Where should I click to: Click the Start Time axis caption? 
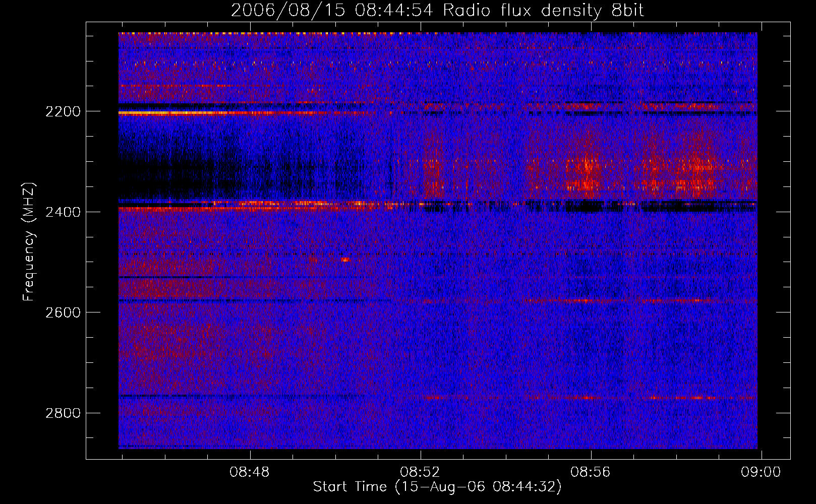point(437,487)
